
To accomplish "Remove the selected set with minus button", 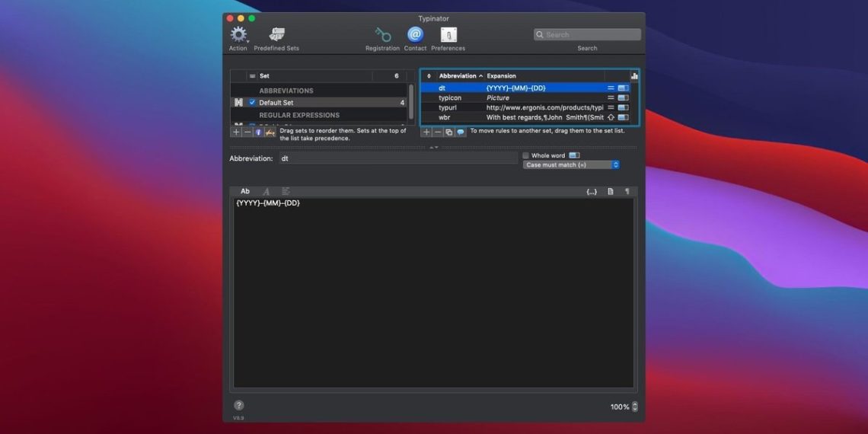I will 247,132.
